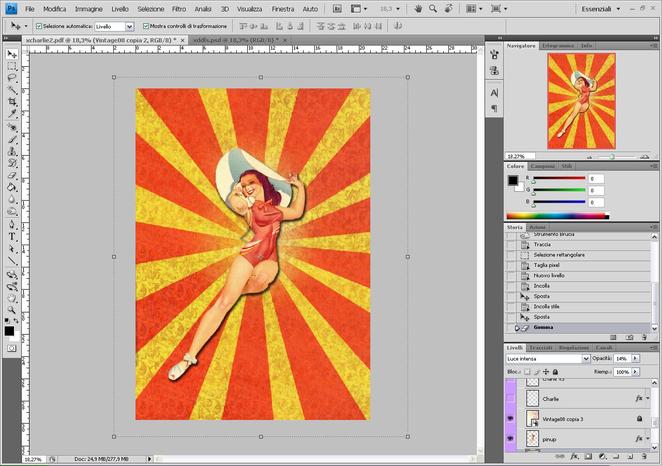The width and height of the screenshot is (662, 466).
Task: Select the Line shape tool
Action: pos(12,261)
